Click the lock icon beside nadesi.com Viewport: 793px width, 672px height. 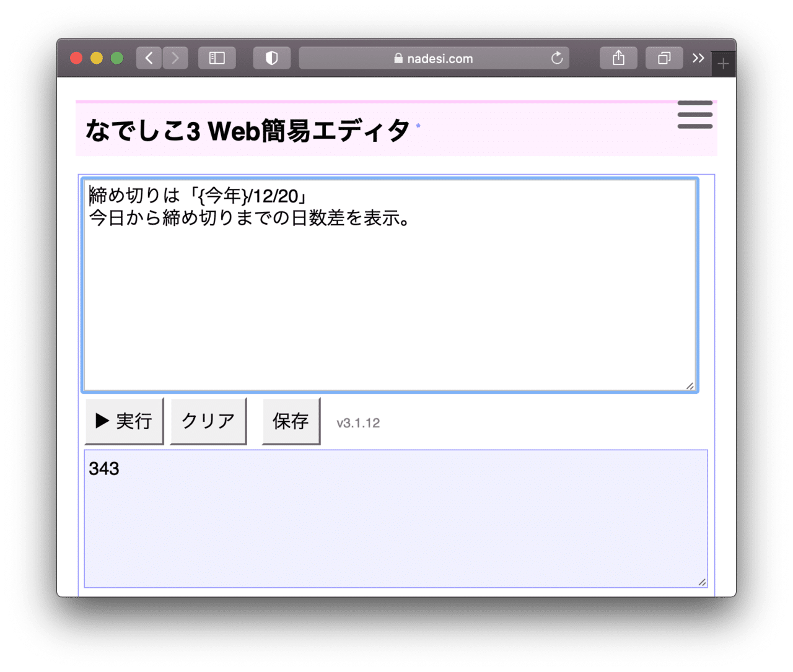tap(398, 58)
